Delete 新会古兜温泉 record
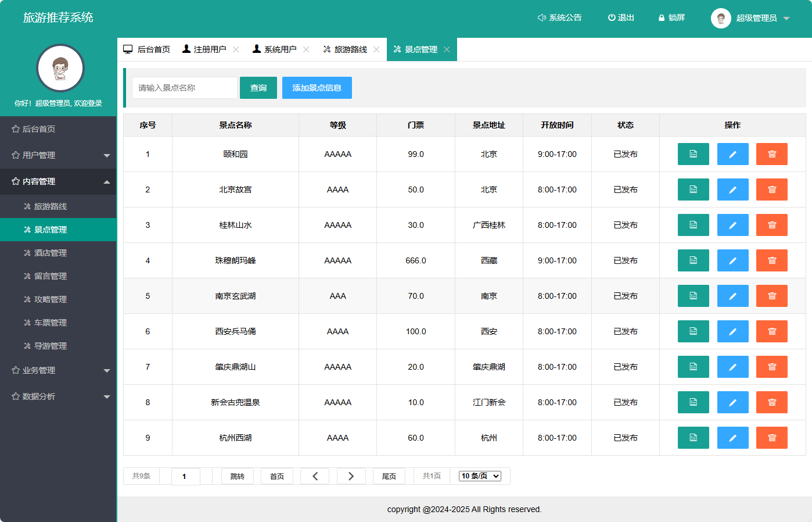 [772, 402]
